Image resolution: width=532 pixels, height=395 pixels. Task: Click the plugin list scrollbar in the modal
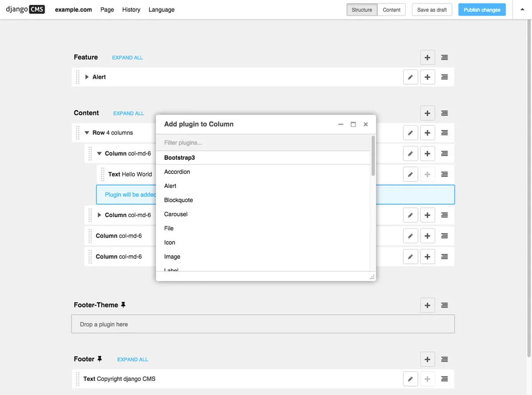click(x=373, y=155)
